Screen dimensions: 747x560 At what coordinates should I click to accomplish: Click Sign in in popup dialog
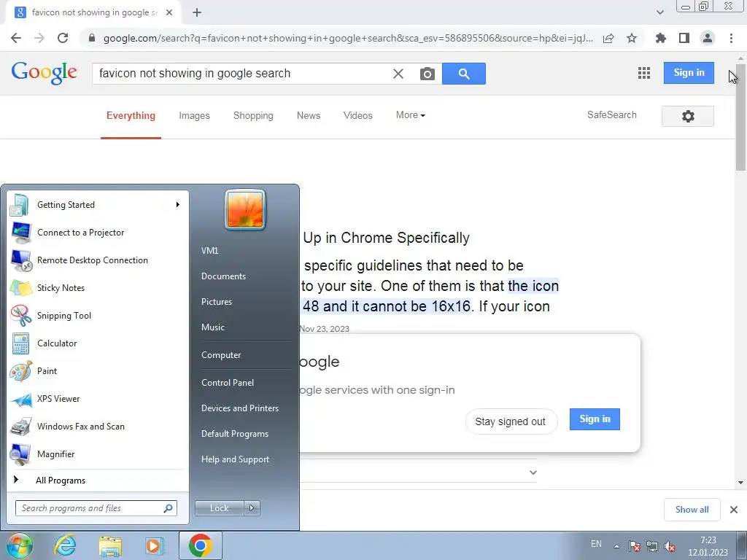pos(595,419)
